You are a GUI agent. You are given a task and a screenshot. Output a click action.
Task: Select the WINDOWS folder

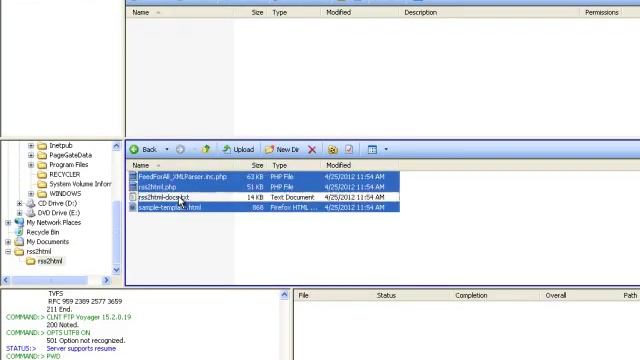click(65, 193)
